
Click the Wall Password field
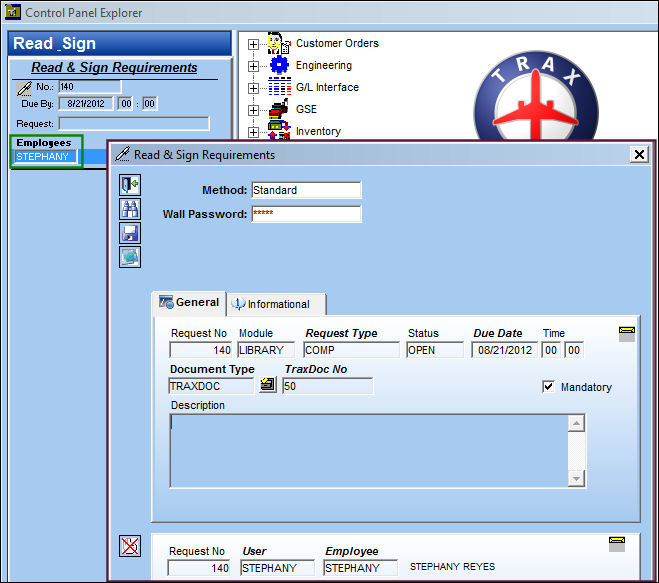306,214
